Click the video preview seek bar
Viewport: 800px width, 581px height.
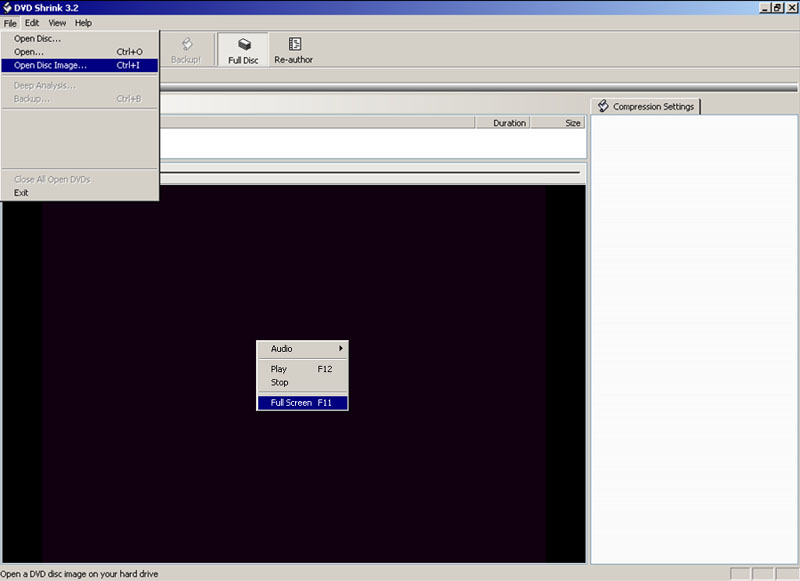pos(370,172)
